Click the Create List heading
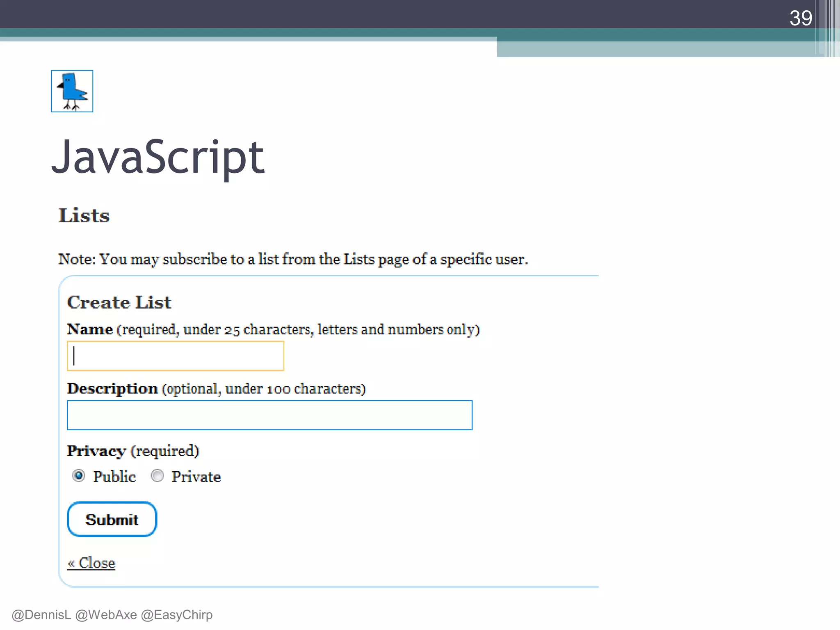Viewport: 840px width, 630px height. [x=119, y=302]
